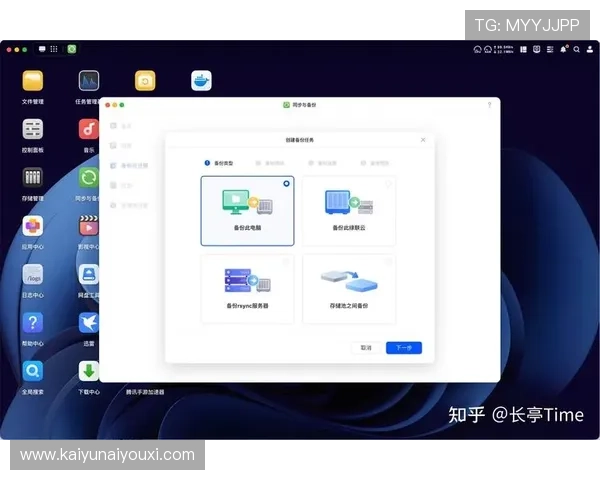Show desktop via top bar monitor icon
This screenshot has width=600, height=480.
pos(42,49)
